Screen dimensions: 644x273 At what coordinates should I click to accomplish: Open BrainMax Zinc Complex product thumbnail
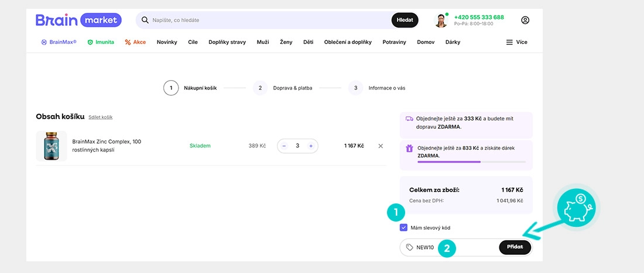[52, 146]
